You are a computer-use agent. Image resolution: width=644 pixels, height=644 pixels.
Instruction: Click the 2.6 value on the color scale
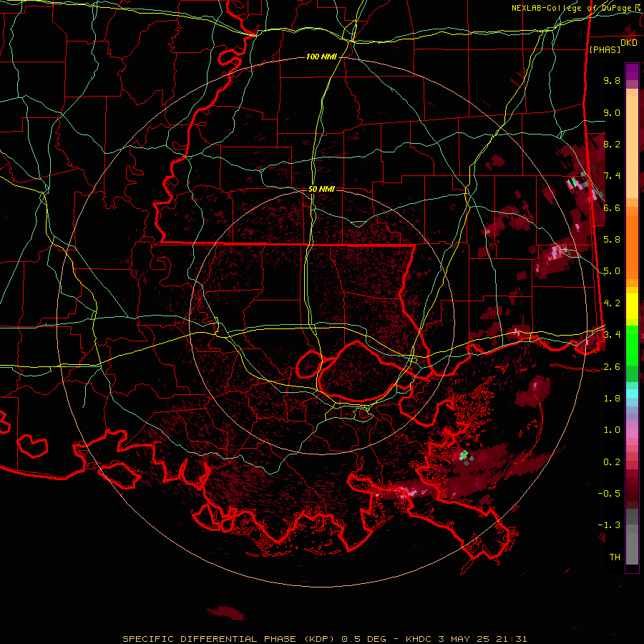(x=612, y=366)
